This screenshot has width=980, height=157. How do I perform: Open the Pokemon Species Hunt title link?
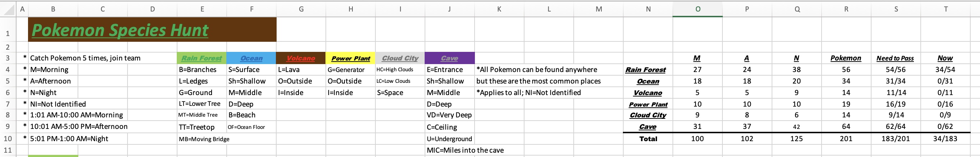120,30
